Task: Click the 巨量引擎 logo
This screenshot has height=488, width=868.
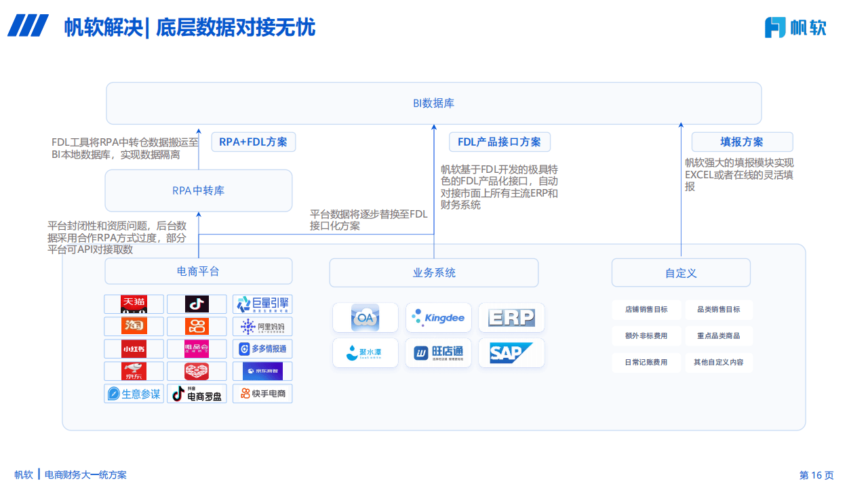Action: [262, 304]
